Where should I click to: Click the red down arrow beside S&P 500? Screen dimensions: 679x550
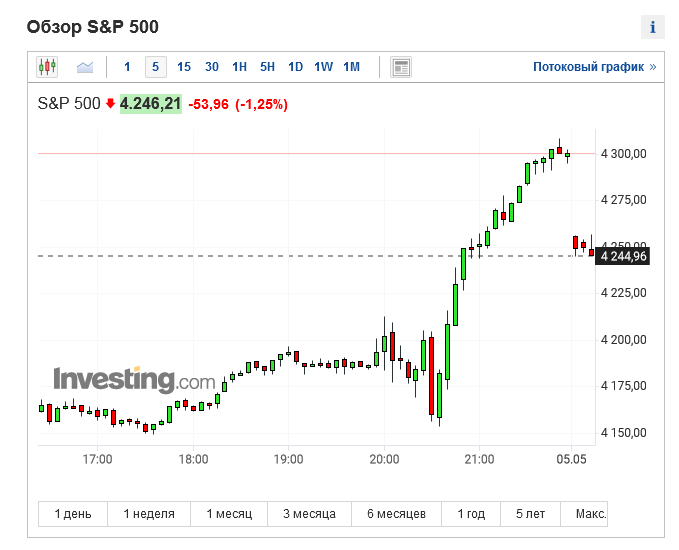pos(110,103)
